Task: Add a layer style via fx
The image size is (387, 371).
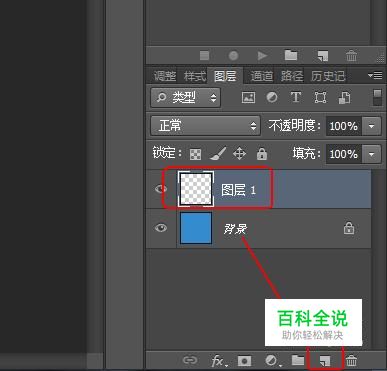Action: click(219, 361)
